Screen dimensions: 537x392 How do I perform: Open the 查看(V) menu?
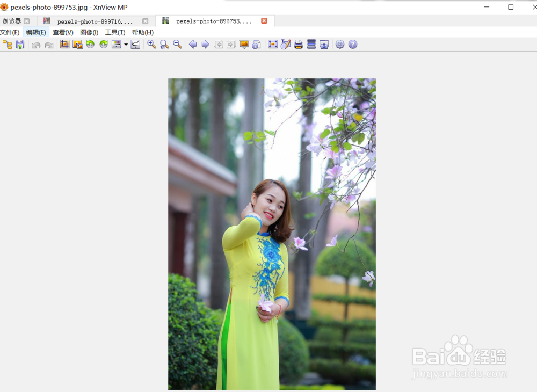[x=63, y=32]
